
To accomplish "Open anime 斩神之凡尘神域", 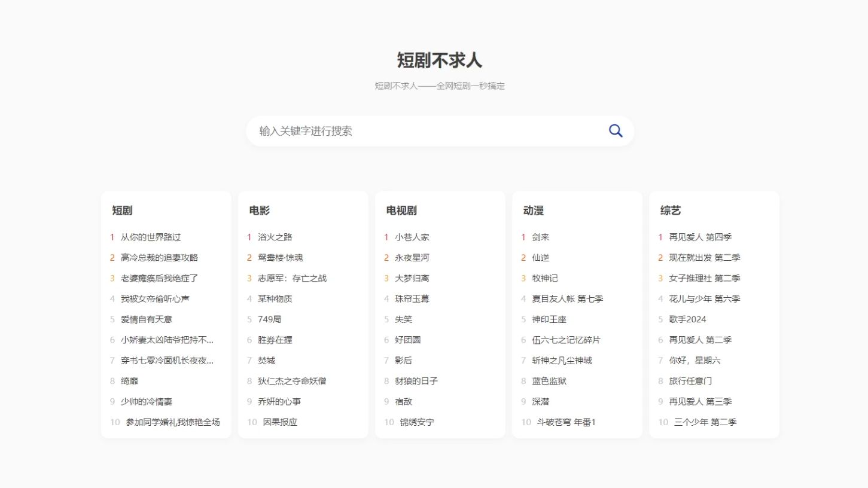I will (562, 361).
